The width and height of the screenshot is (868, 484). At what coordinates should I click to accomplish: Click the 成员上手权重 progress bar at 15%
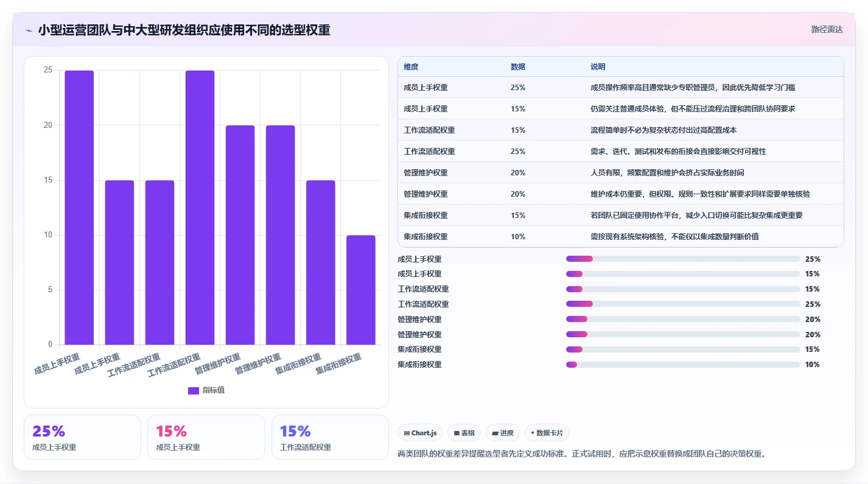683,274
